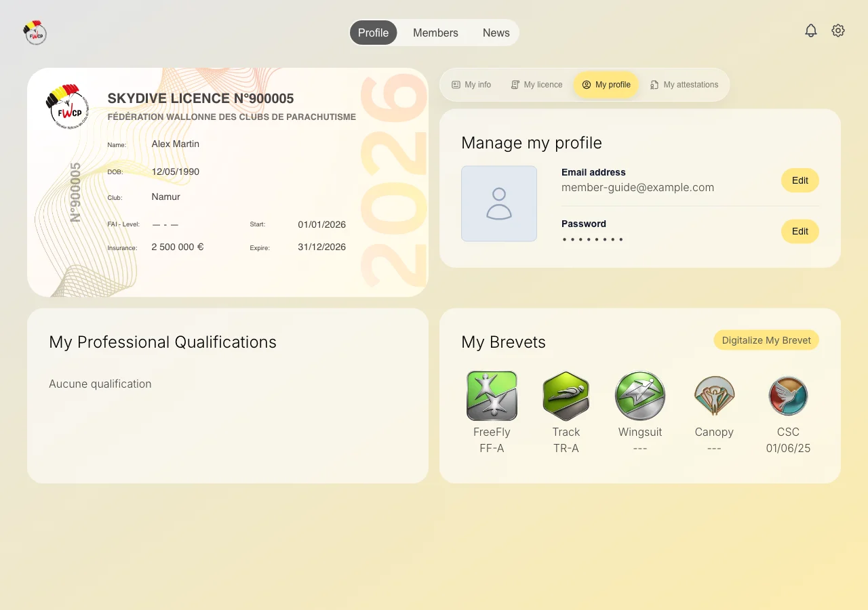Select the My profile tab

coord(606,85)
